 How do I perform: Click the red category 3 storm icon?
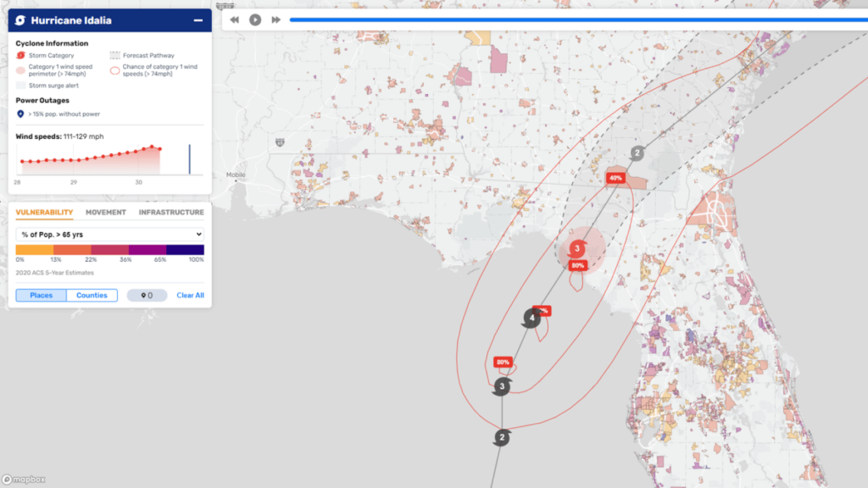[577, 248]
